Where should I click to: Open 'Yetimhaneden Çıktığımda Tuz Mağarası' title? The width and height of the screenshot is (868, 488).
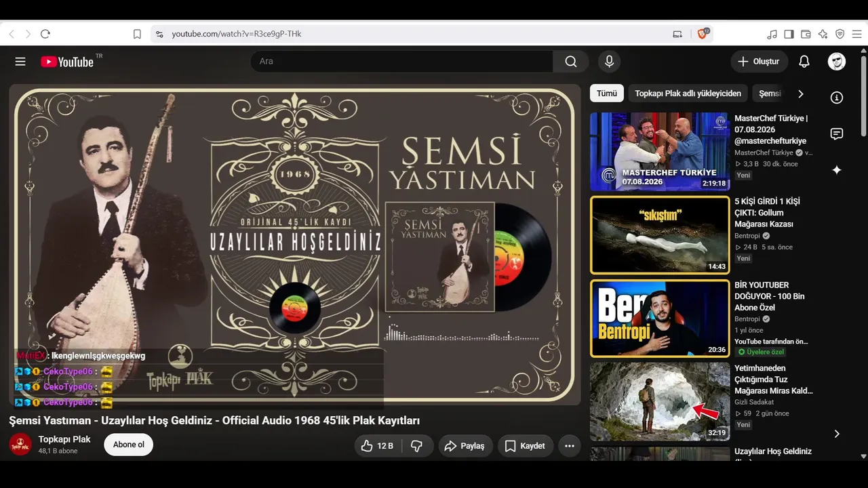pyautogui.click(x=774, y=380)
